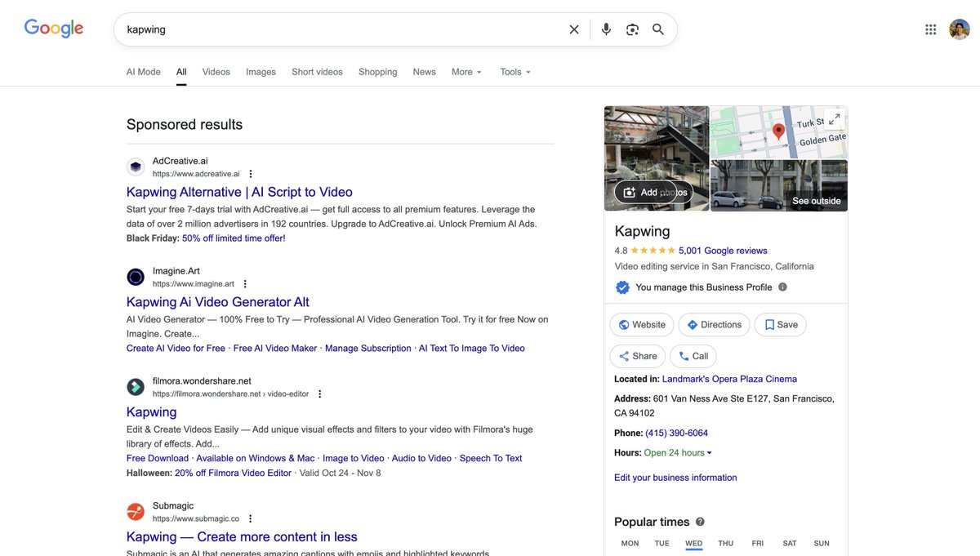
Task: Click 20% off Filmora Video Editor link
Action: 233,473
